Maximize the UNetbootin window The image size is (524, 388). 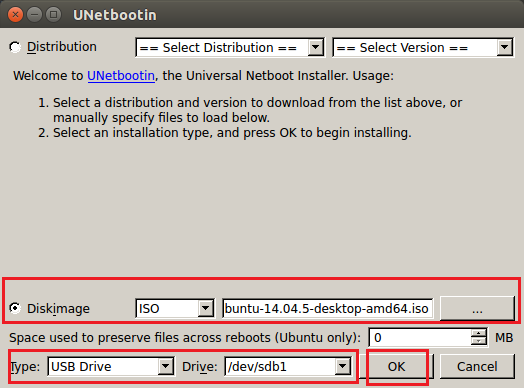pyautogui.click(x=53, y=15)
